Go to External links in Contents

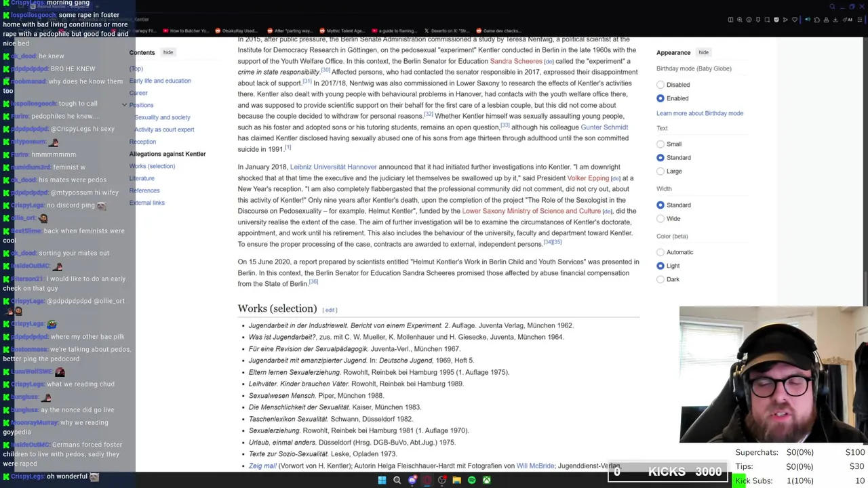(x=146, y=203)
